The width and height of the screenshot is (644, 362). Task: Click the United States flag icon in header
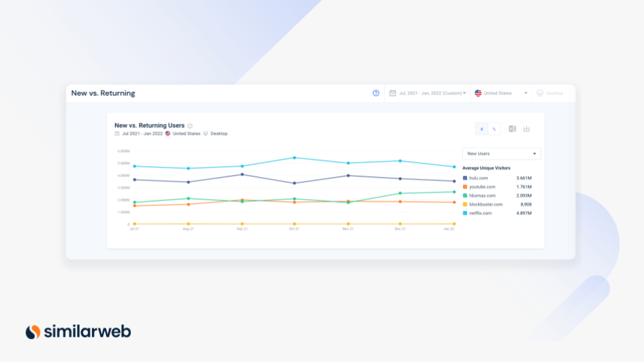pyautogui.click(x=478, y=93)
